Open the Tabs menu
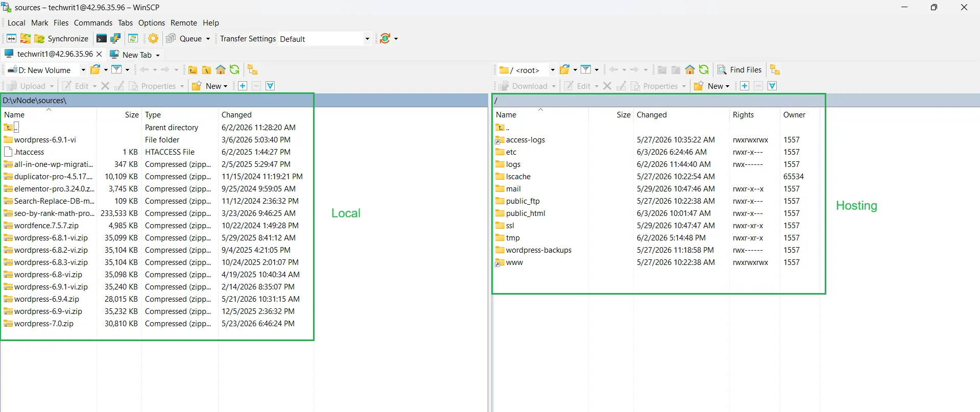980x412 pixels. pos(125,23)
